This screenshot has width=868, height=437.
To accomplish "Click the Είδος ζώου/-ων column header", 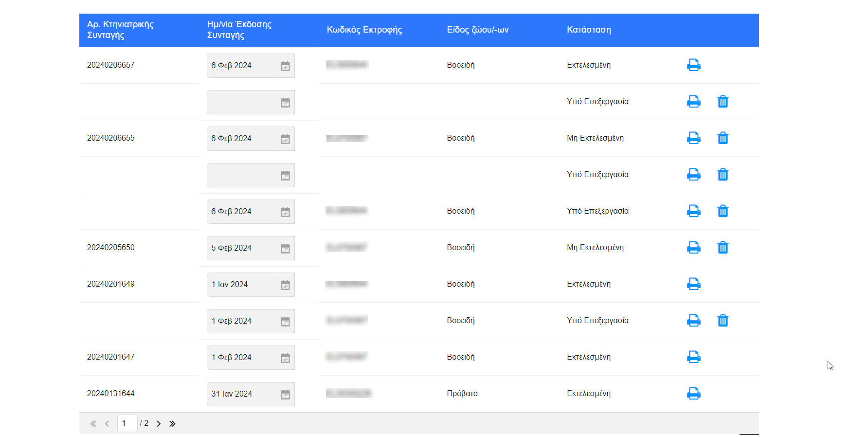I will [x=478, y=30].
